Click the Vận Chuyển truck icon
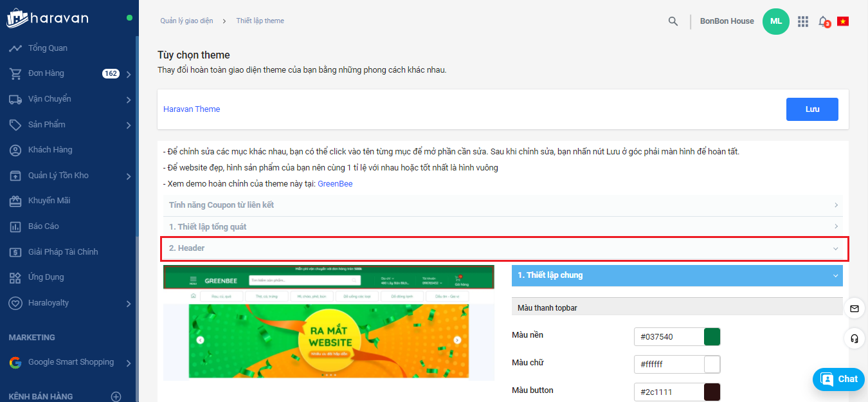The width and height of the screenshot is (868, 402). (x=15, y=99)
